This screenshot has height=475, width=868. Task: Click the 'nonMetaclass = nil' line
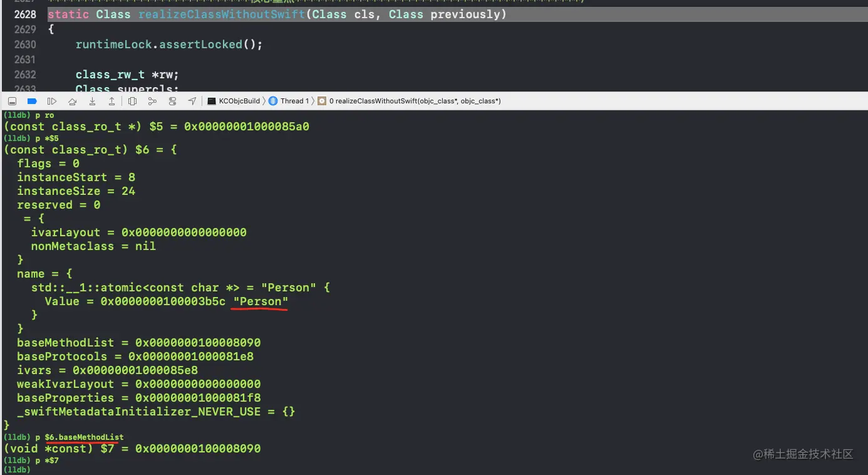click(x=93, y=246)
